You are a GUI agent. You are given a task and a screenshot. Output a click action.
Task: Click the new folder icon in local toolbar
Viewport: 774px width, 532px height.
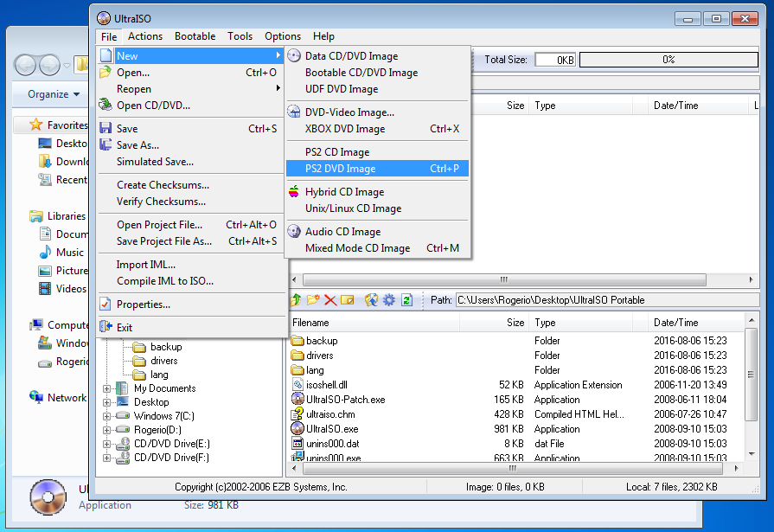[313, 300]
